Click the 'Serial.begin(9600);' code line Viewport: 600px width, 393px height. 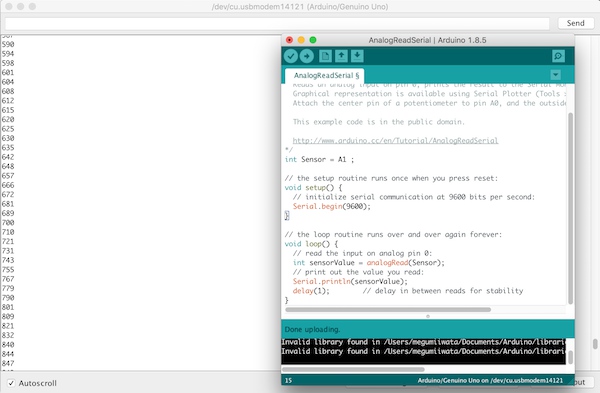click(332, 206)
